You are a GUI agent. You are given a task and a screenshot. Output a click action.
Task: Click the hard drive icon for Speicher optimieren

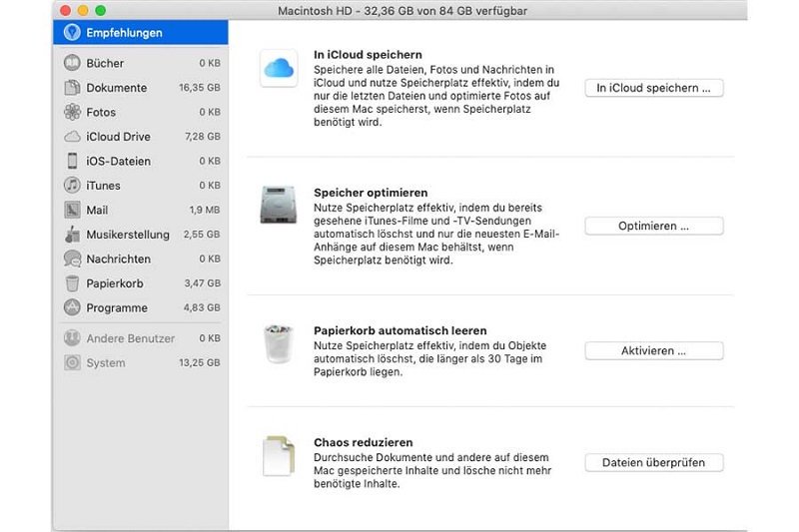click(x=279, y=206)
